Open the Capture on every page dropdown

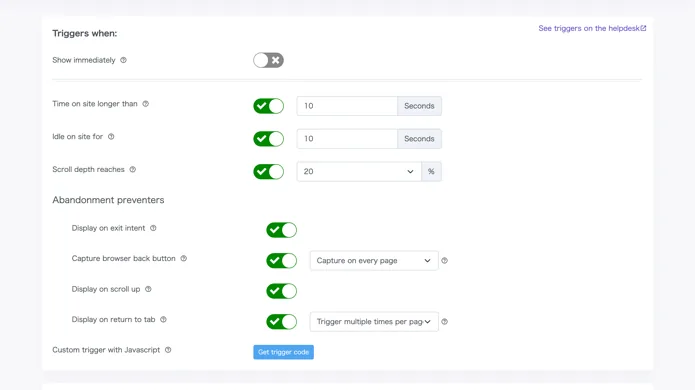point(374,261)
